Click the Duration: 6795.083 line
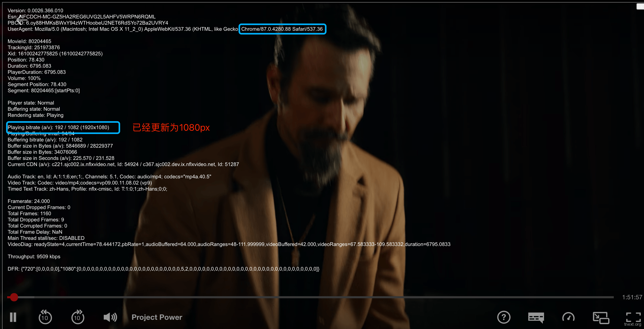The image size is (644, 329). pos(29,66)
